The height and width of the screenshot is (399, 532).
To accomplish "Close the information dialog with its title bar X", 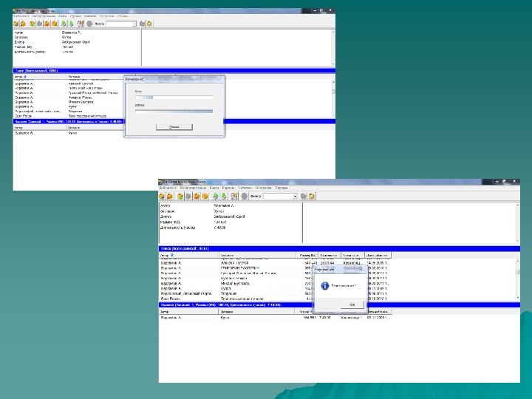I will coord(361,268).
